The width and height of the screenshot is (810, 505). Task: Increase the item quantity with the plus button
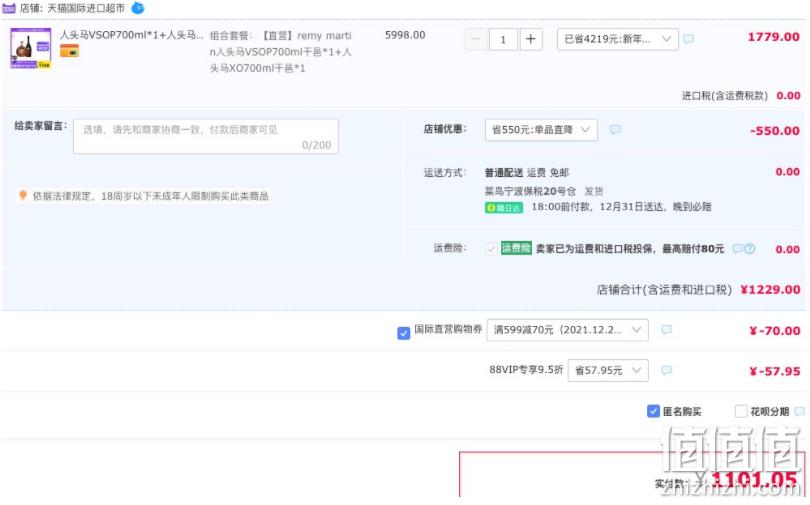click(x=531, y=39)
